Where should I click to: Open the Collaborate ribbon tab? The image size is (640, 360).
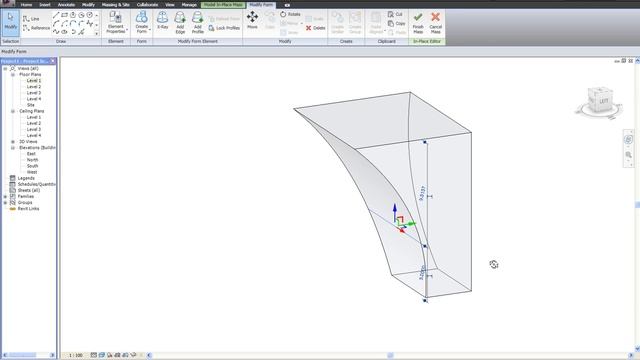(x=147, y=4)
